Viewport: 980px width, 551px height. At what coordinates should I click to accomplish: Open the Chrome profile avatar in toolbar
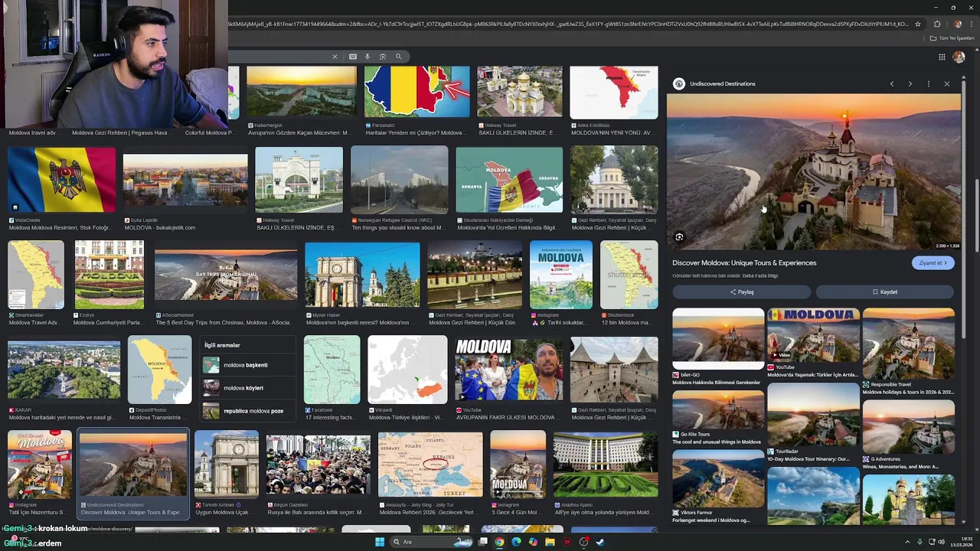pyautogui.click(x=957, y=24)
